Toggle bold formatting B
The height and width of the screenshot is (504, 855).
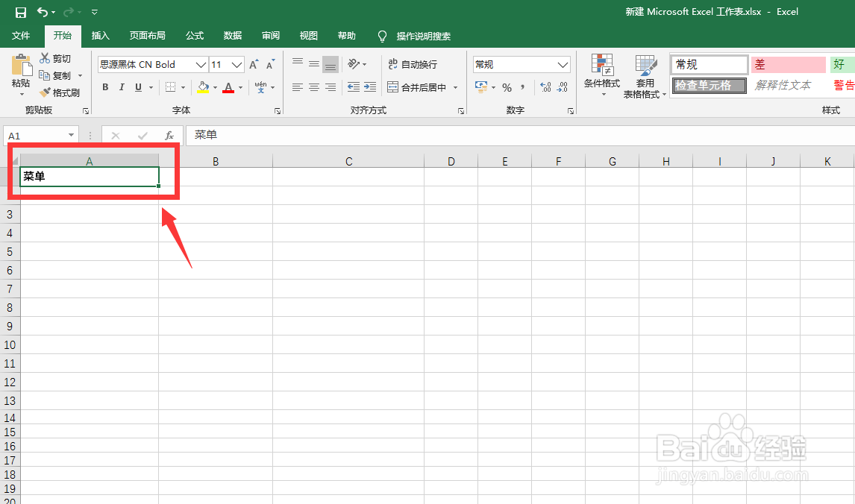click(x=105, y=87)
